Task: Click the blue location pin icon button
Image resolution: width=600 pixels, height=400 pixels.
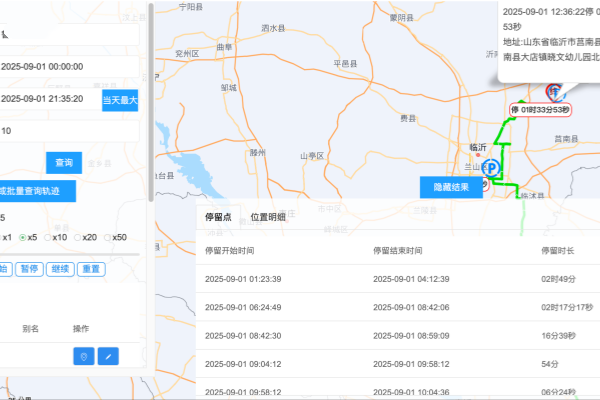Action: coord(84,356)
